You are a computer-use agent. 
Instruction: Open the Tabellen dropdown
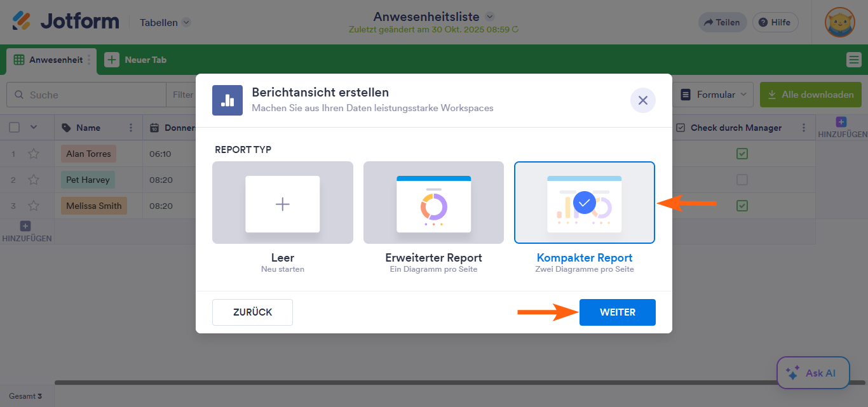164,22
